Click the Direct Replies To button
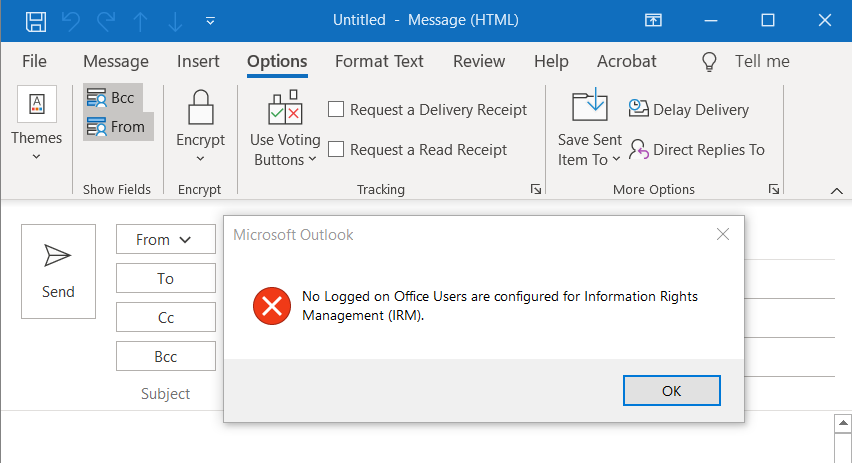The image size is (852, 463). (x=697, y=149)
